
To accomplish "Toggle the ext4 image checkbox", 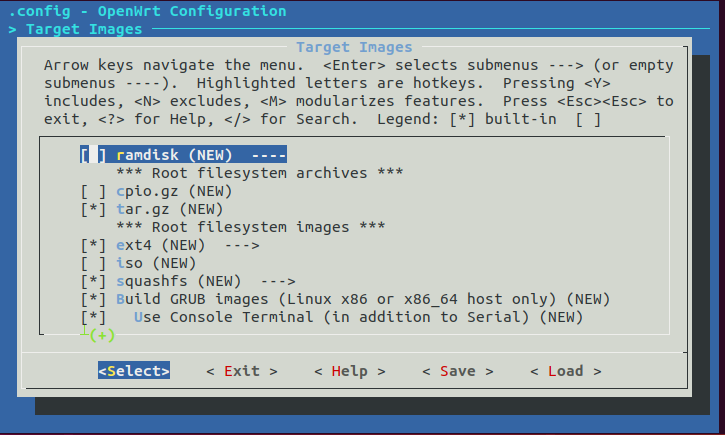I will (x=93, y=245).
